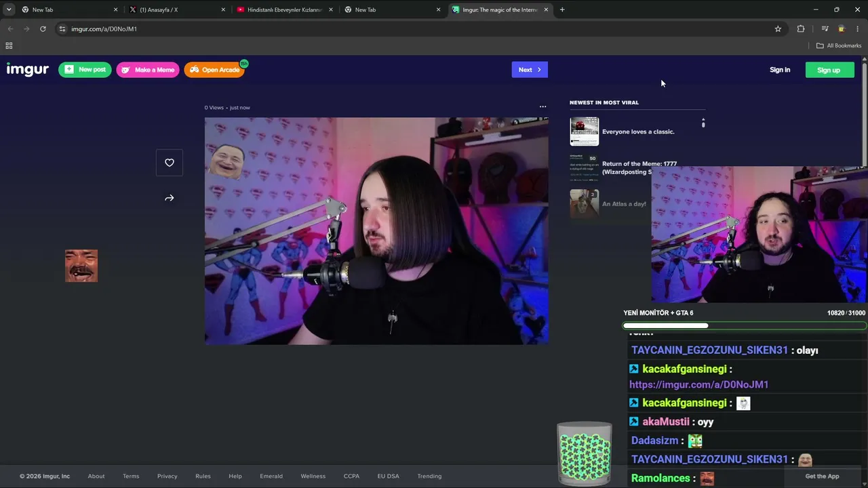Click the browser back arrow
This screenshot has height=488, width=868.
tap(10, 29)
